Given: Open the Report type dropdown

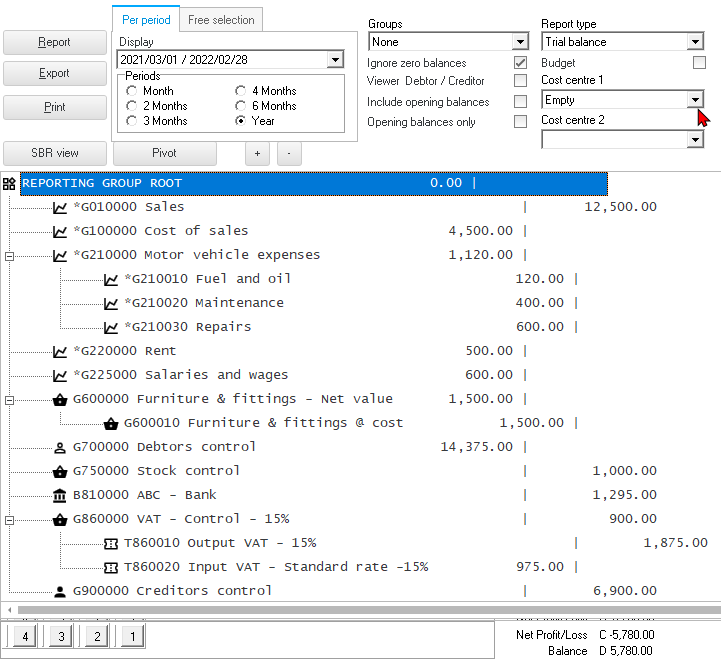Looking at the screenshot, I should 694,42.
